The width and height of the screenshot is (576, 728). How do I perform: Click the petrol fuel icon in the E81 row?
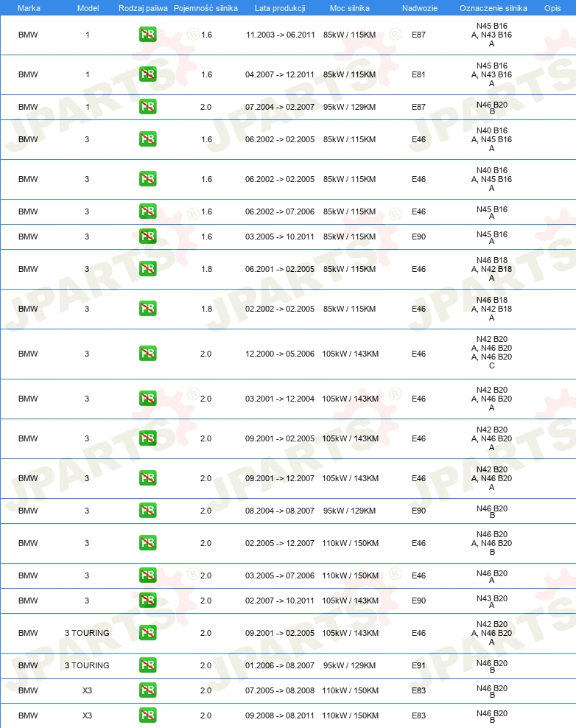pyautogui.click(x=147, y=74)
